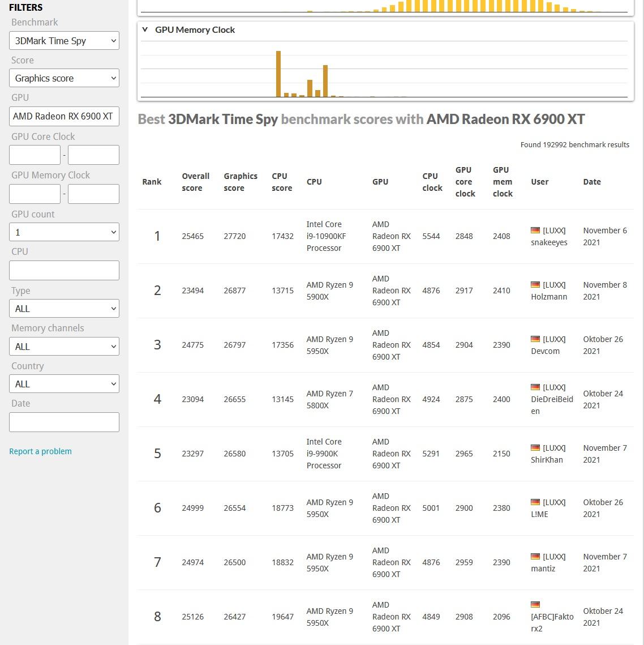Click the Found 192992 benchmark results text
This screenshot has width=644, height=645.
(x=574, y=145)
